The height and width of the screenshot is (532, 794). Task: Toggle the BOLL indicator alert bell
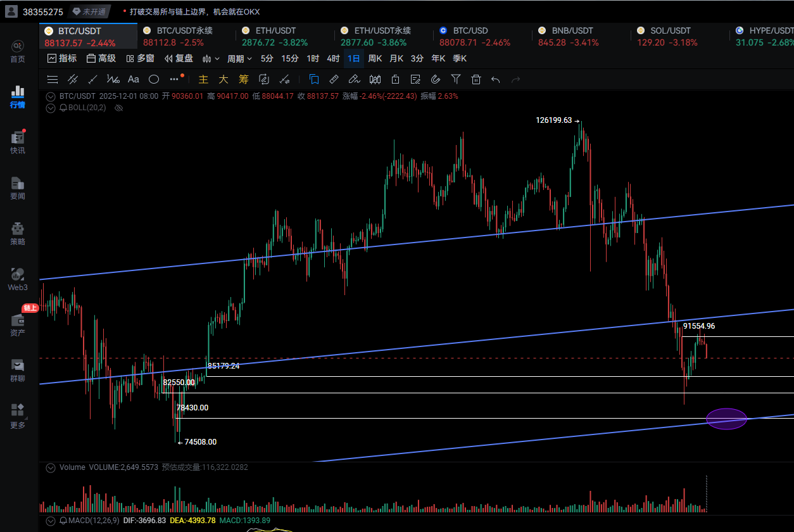[63, 108]
